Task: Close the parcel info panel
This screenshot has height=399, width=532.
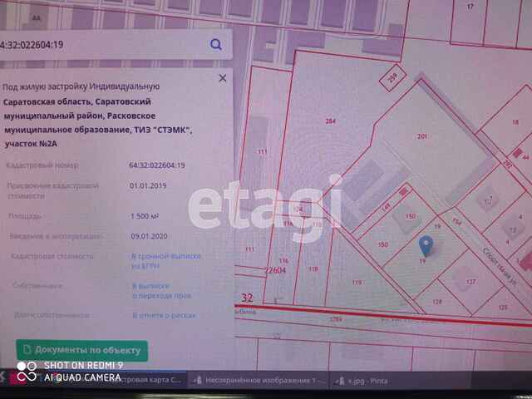Action: click(x=223, y=78)
